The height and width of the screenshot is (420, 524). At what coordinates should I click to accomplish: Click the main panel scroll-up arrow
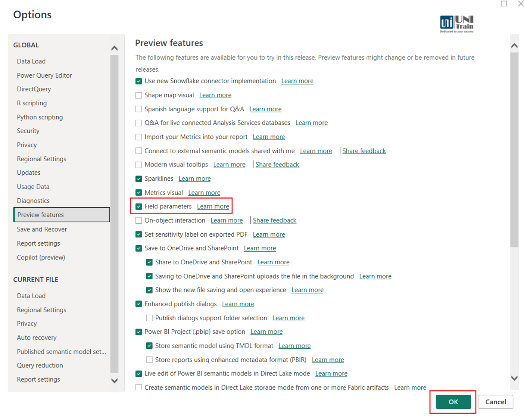click(514, 46)
